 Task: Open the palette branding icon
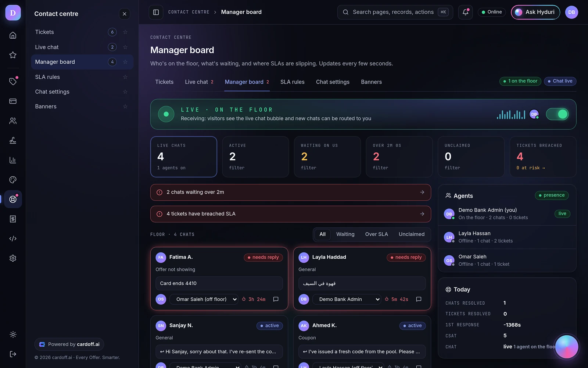click(x=13, y=180)
